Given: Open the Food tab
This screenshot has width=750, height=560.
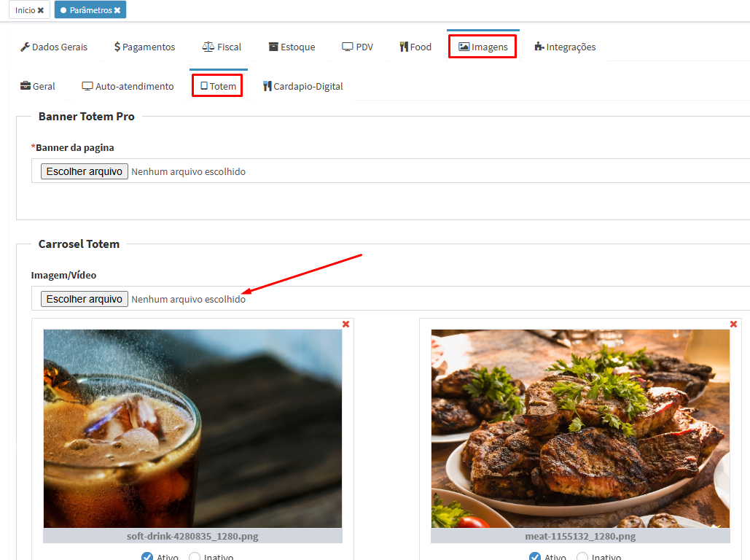Looking at the screenshot, I should [x=415, y=47].
